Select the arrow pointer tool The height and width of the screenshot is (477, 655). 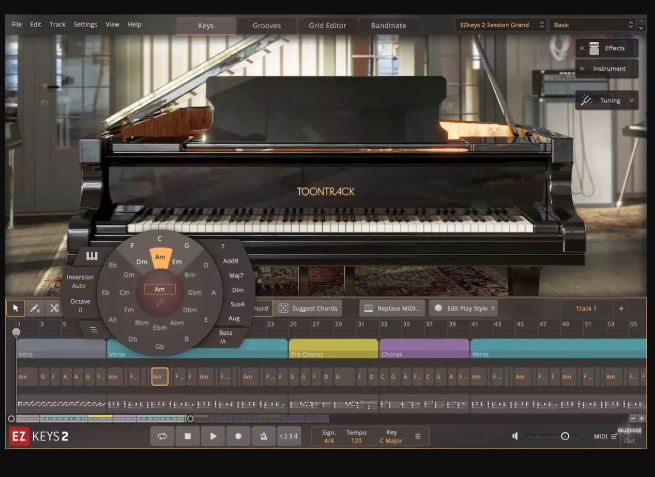click(16, 308)
